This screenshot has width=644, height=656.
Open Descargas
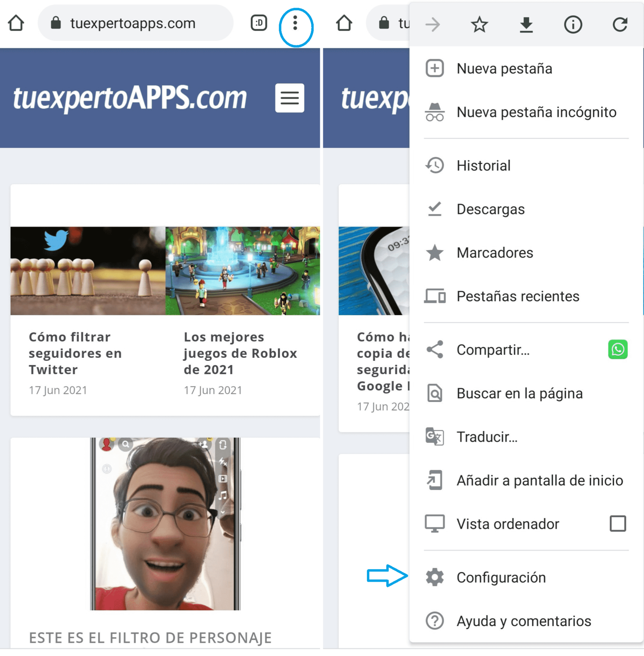point(526,209)
